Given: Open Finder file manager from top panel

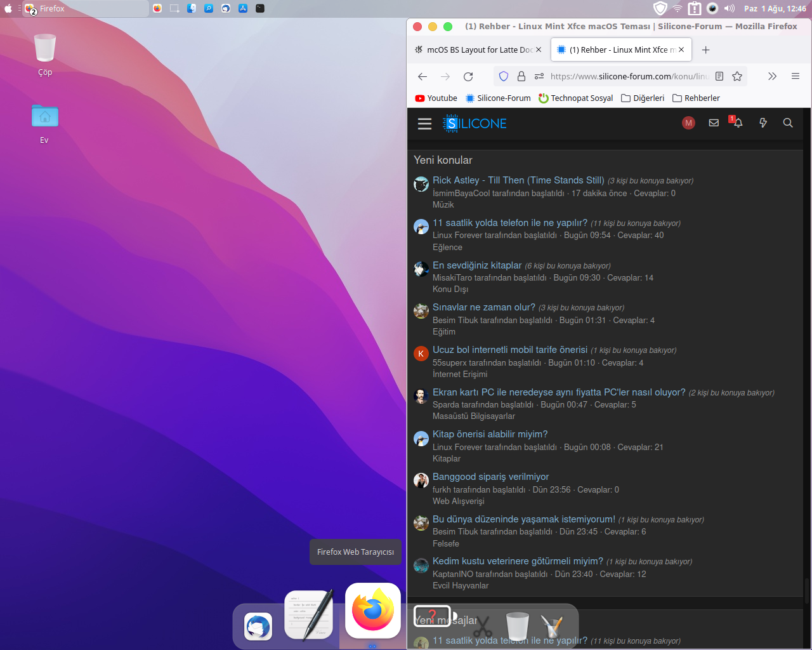Looking at the screenshot, I should (192, 8).
